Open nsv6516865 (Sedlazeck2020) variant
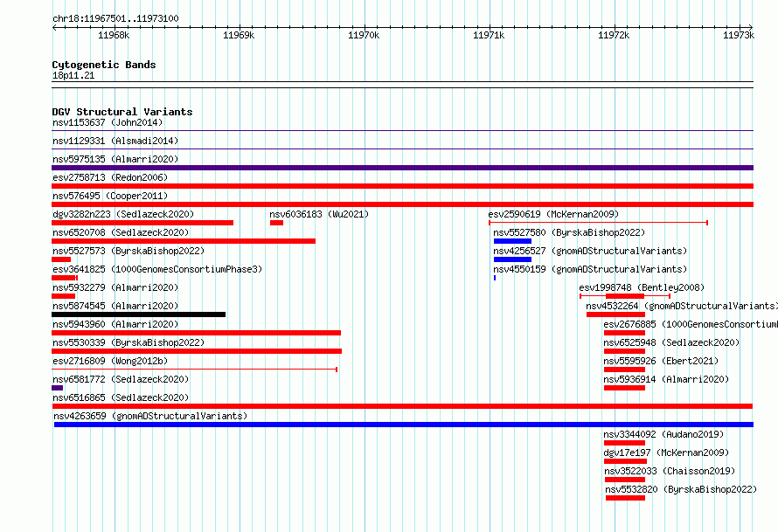The height and width of the screenshot is (532, 778). click(x=121, y=397)
